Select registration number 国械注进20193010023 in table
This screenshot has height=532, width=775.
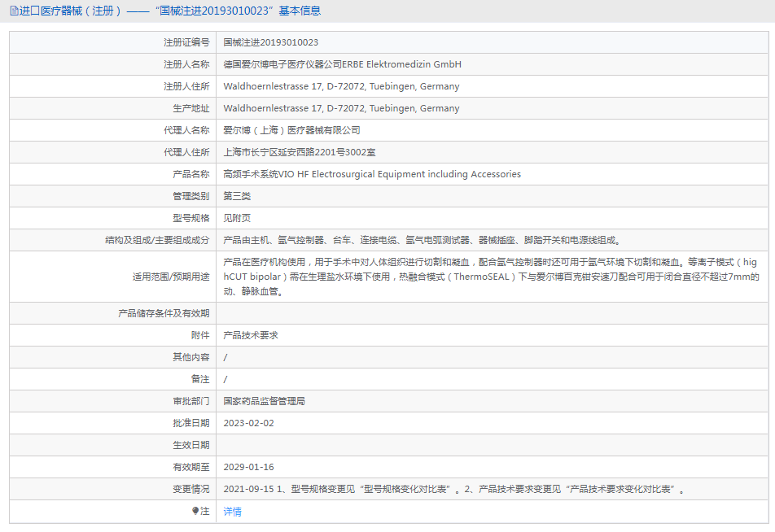pyautogui.click(x=271, y=42)
